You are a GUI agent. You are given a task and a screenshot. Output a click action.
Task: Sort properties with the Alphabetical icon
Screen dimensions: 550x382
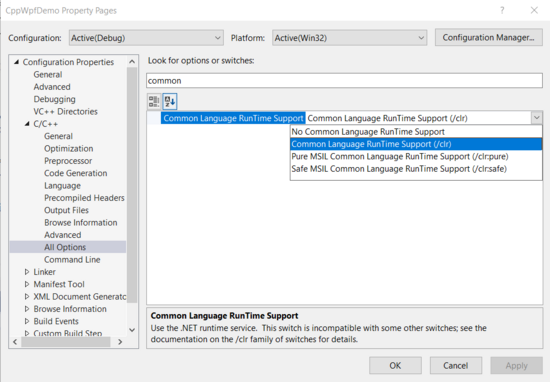170,101
